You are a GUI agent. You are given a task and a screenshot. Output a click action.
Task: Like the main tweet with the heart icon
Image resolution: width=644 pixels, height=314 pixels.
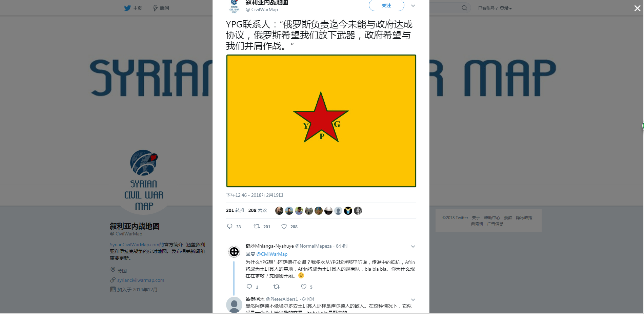pos(284,226)
